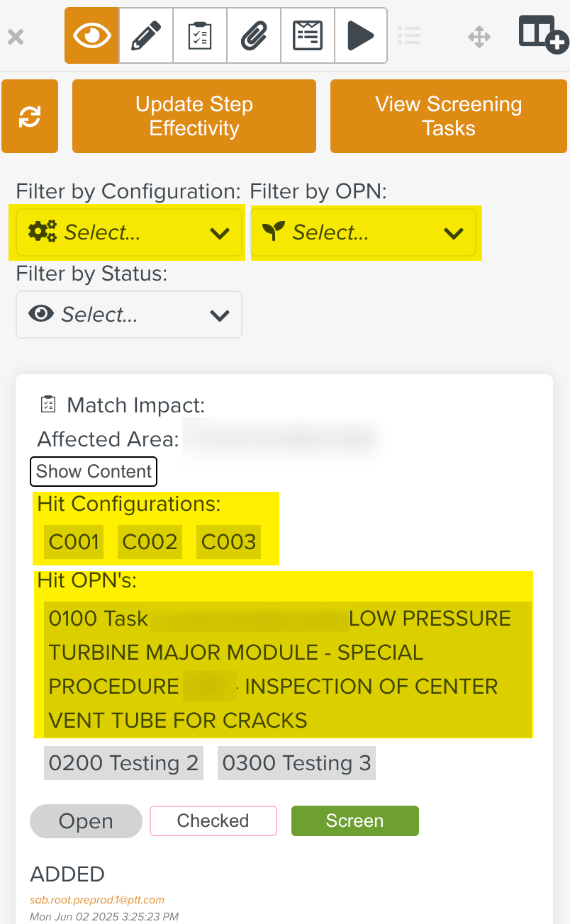Viewport: 570px width, 924px height.
Task: Close the panel with X icon
Action: click(x=16, y=37)
